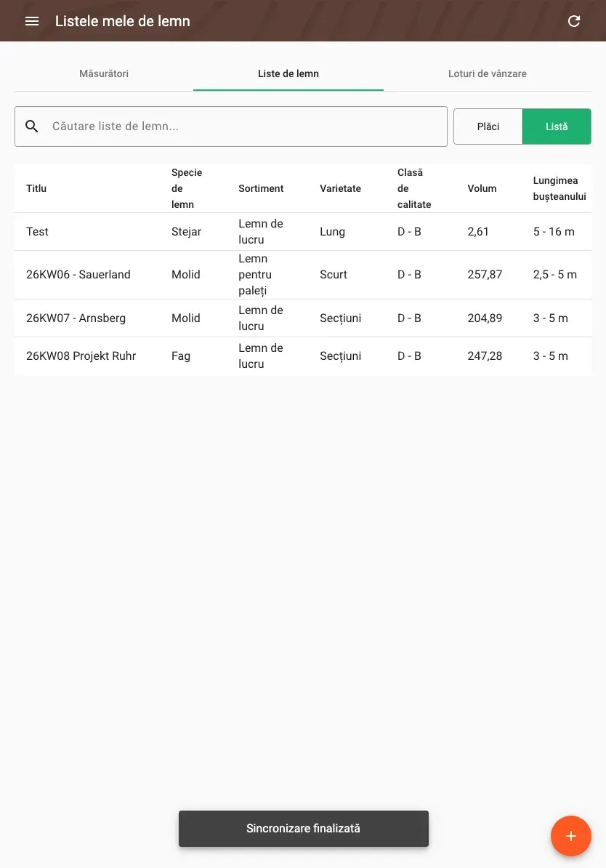Sort by Lungimea bușteanului header
The width and height of the screenshot is (606, 868).
coord(559,188)
